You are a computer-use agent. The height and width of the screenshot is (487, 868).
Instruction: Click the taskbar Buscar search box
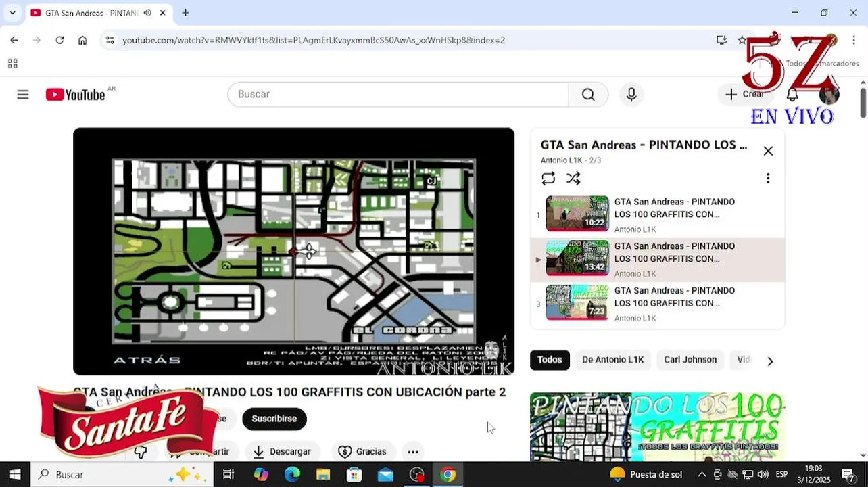122,474
